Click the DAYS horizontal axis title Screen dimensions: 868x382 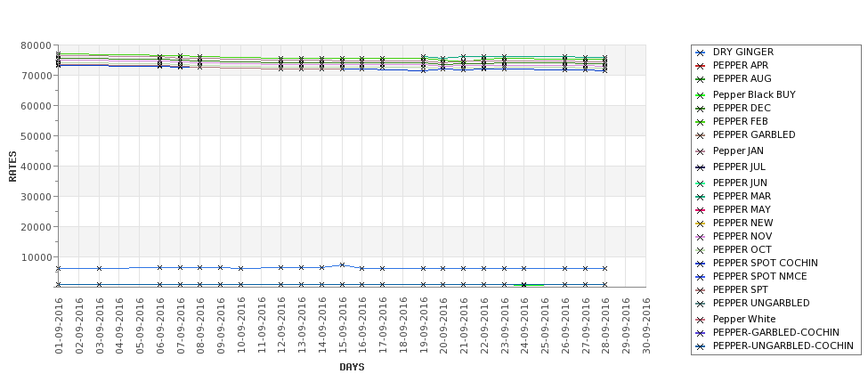tap(352, 367)
